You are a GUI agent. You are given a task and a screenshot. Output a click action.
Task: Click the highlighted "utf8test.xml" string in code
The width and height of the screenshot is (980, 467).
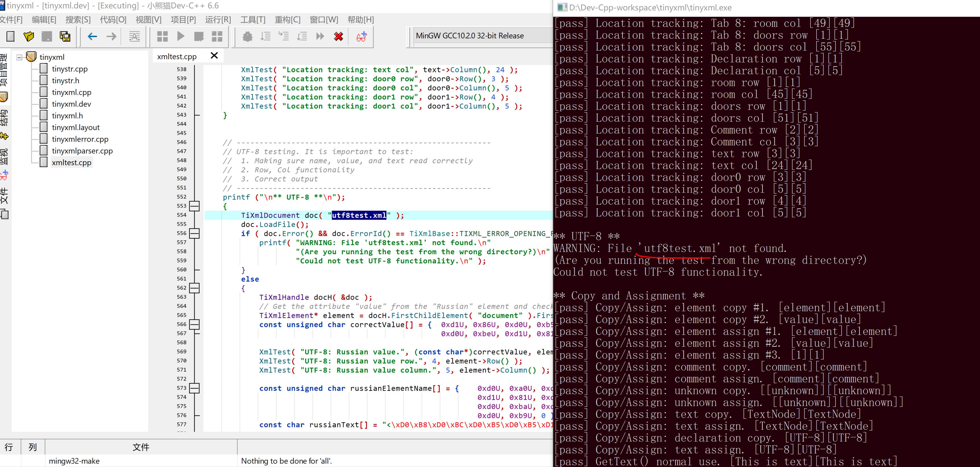coord(359,215)
